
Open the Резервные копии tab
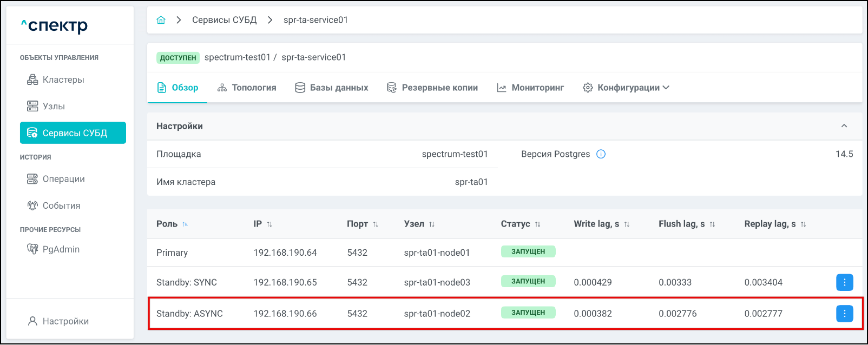432,88
